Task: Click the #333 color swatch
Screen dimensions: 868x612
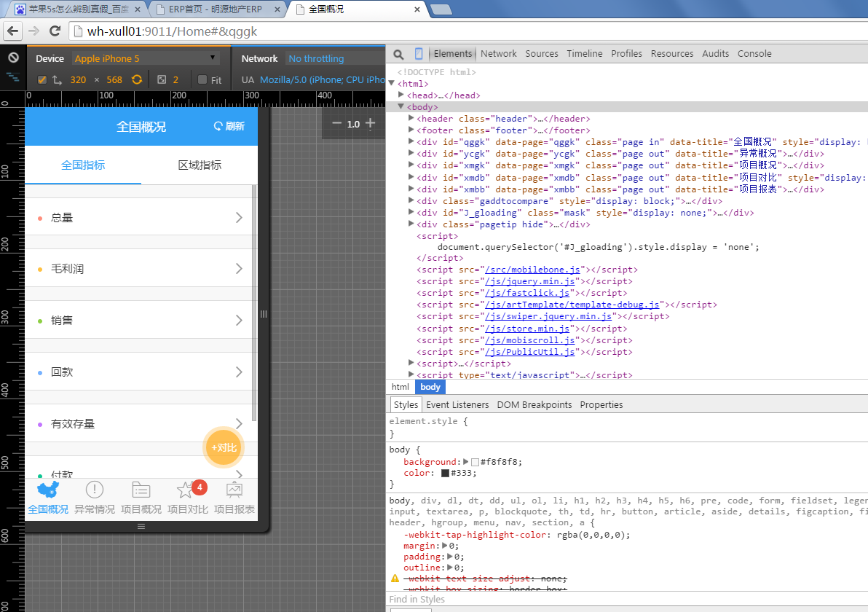Action: click(x=445, y=473)
